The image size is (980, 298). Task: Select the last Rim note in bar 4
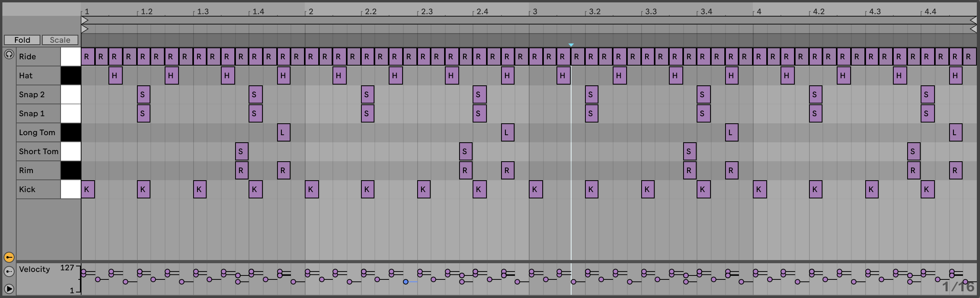coord(956,170)
